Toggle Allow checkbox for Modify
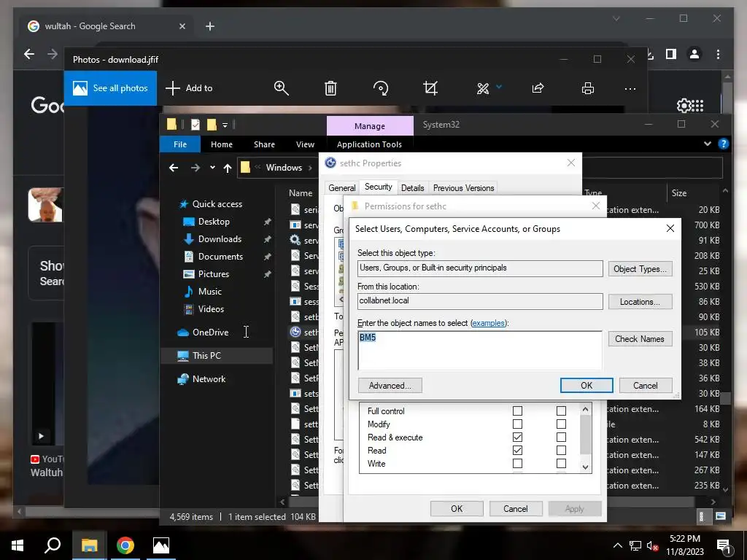The width and height of the screenshot is (747, 560). coord(517,424)
